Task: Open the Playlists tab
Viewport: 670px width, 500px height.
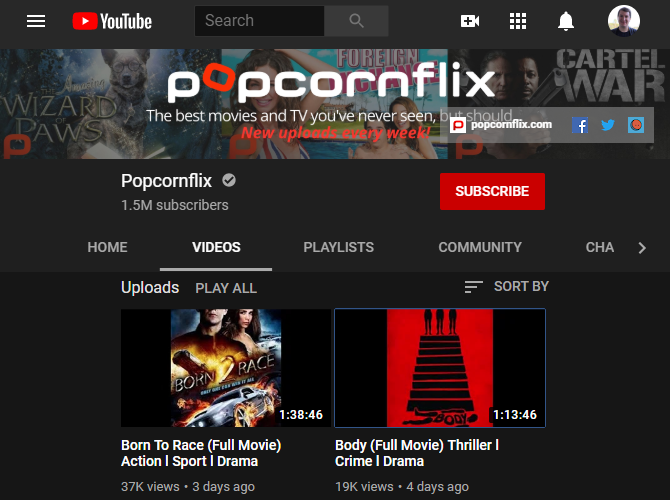Action: click(338, 247)
